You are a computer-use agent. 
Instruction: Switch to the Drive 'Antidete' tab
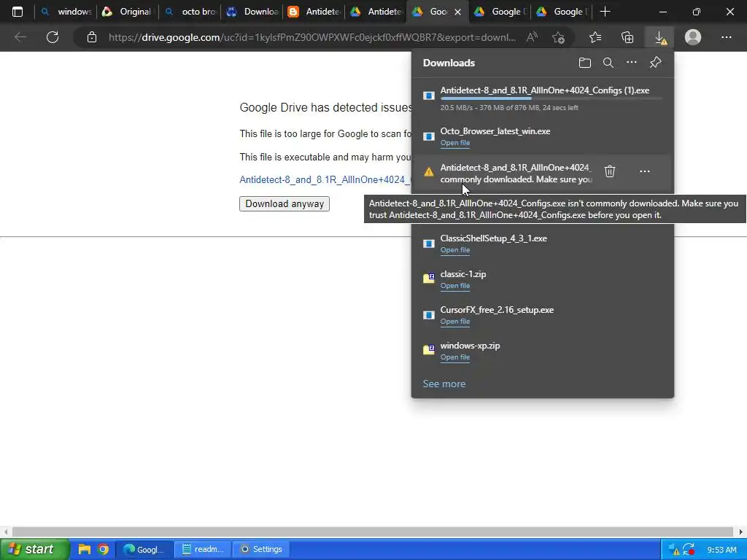pyautogui.click(x=376, y=12)
